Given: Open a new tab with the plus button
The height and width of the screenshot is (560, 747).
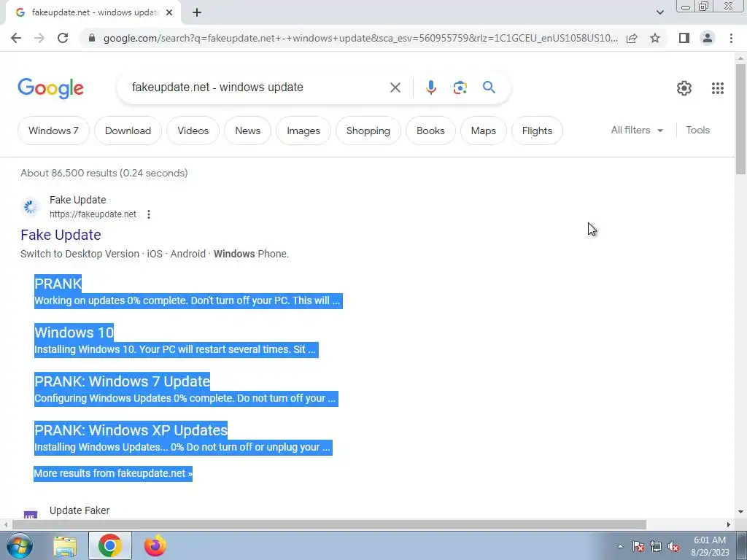Looking at the screenshot, I should point(197,13).
